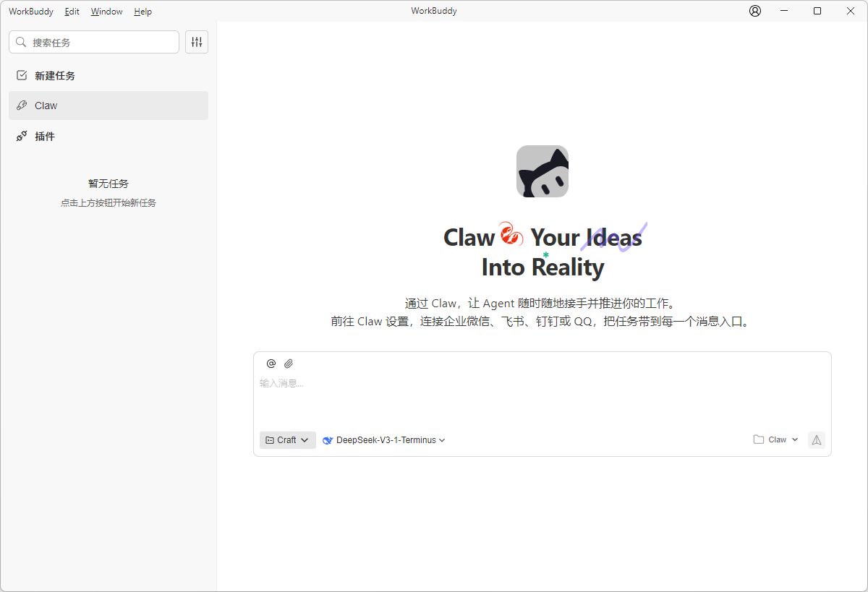The height and width of the screenshot is (592, 868).
Task: Maximize the WorkBuddy window
Action: (817, 11)
